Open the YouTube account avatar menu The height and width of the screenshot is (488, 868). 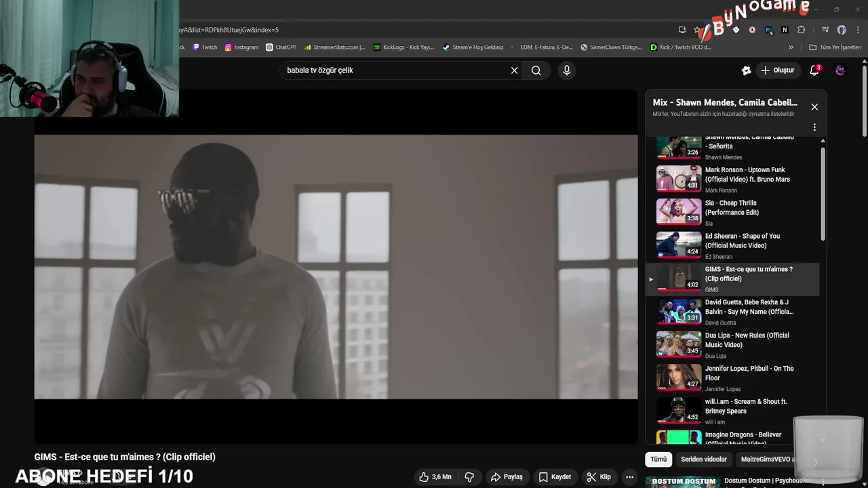[840, 70]
